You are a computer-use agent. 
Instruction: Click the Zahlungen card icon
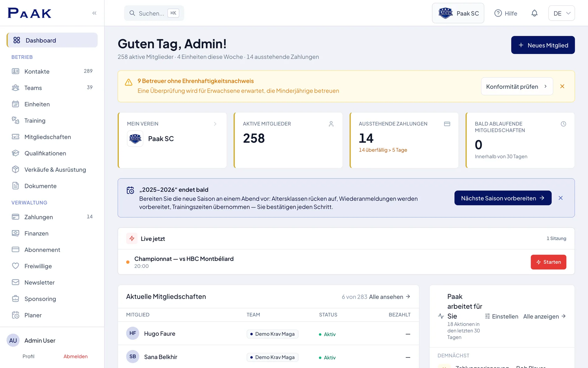15,217
